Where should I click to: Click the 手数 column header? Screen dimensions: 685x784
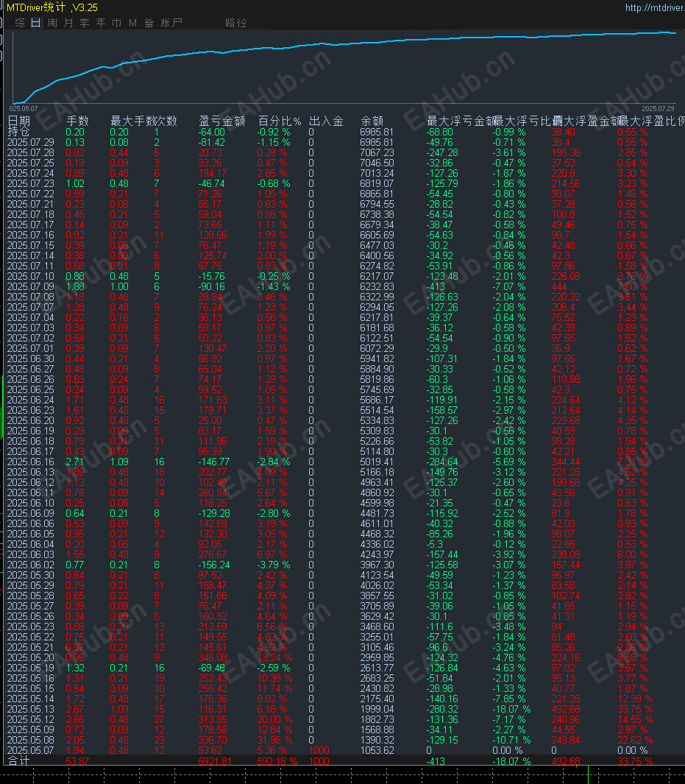(77, 121)
